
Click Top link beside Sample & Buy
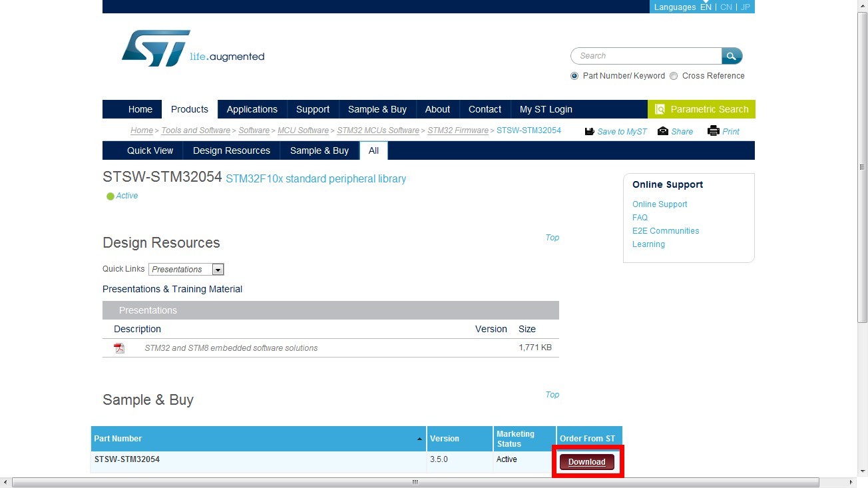552,395
